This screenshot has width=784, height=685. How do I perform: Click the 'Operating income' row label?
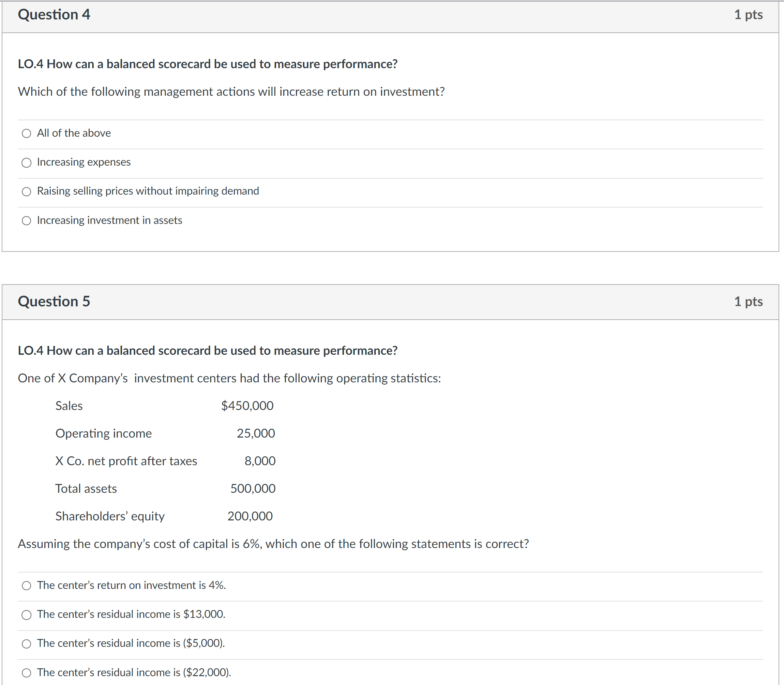pyautogui.click(x=104, y=433)
